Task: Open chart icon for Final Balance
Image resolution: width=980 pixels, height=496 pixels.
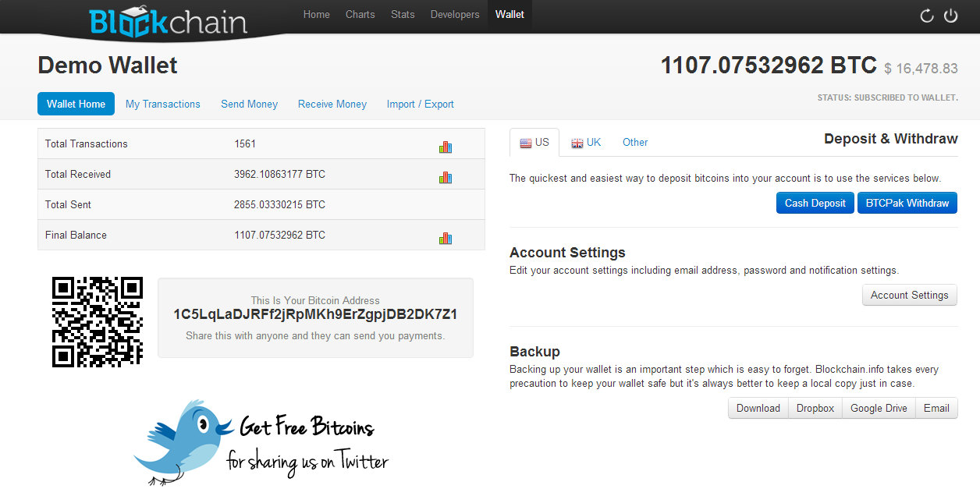Action: coord(446,239)
